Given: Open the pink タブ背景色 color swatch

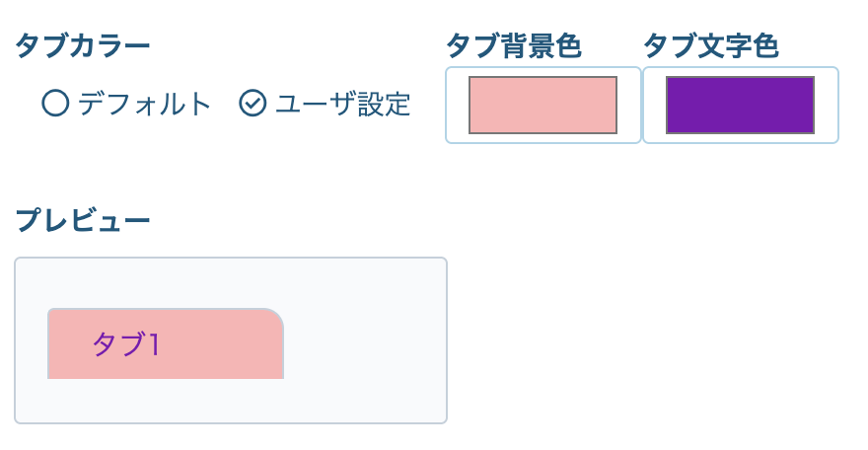Looking at the screenshot, I should click(542, 105).
